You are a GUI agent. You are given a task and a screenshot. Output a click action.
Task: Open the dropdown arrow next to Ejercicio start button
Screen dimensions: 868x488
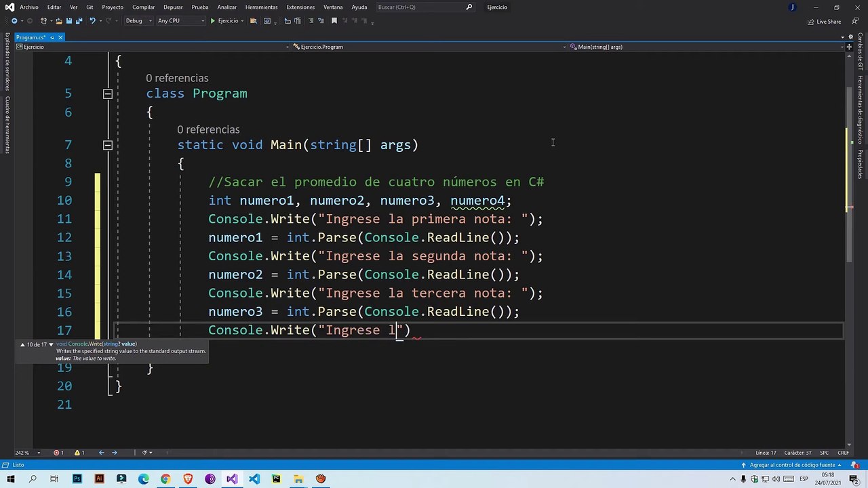coord(242,21)
